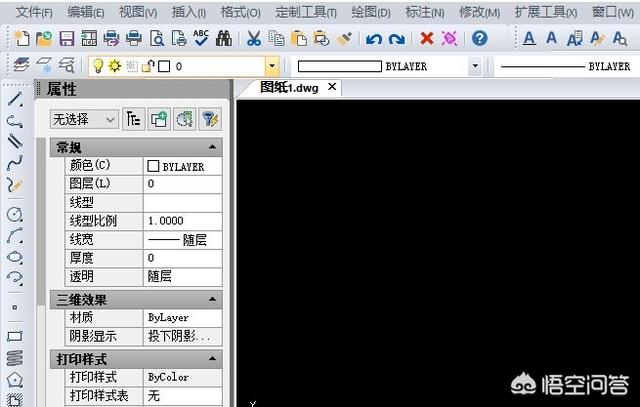640x407 pixels.
Task: Close the 图纸1.dwg drawing tab
Action: tap(333, 87)
